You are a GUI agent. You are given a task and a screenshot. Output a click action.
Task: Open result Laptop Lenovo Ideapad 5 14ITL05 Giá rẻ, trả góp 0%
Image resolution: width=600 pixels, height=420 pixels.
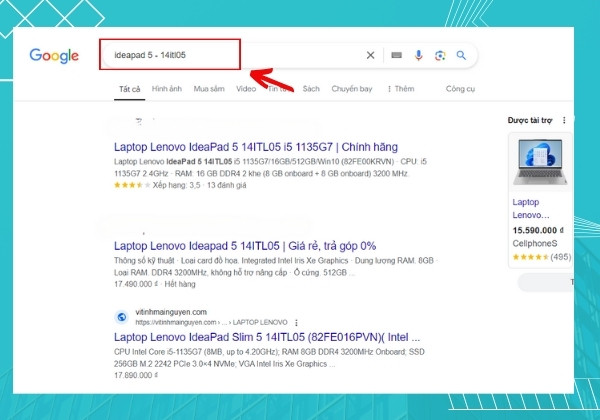click(245, 246)
